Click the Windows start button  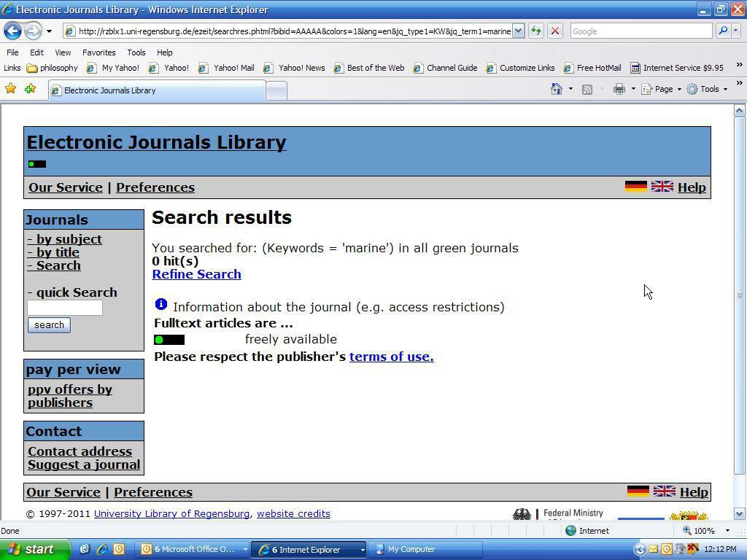click(x=35, y=549)
